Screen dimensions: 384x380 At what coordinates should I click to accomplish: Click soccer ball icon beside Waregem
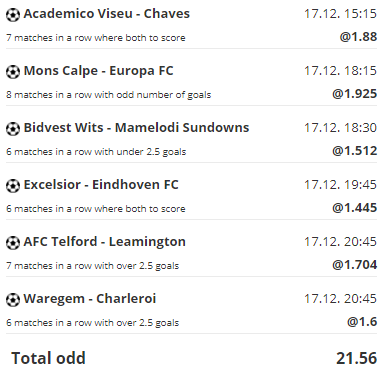pyautogui.click(x=13, y=300)
